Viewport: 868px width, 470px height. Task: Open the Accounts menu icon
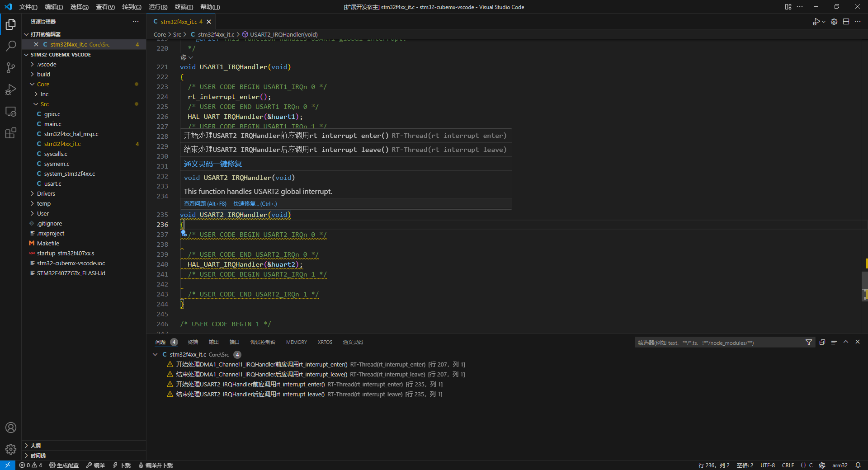(11, 428)
